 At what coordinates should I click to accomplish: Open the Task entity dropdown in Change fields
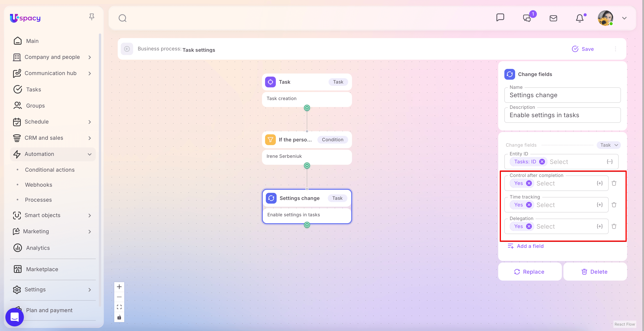click(608, 145)
